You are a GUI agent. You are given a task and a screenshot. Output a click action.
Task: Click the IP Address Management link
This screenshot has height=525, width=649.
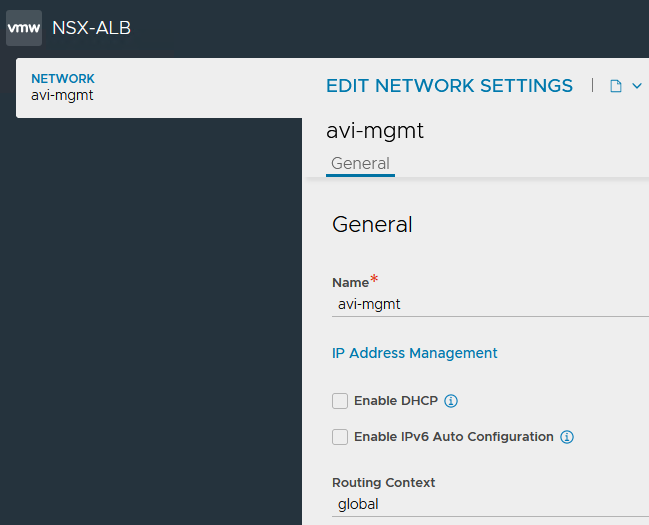pyautogui.click(x=414, y=353)
